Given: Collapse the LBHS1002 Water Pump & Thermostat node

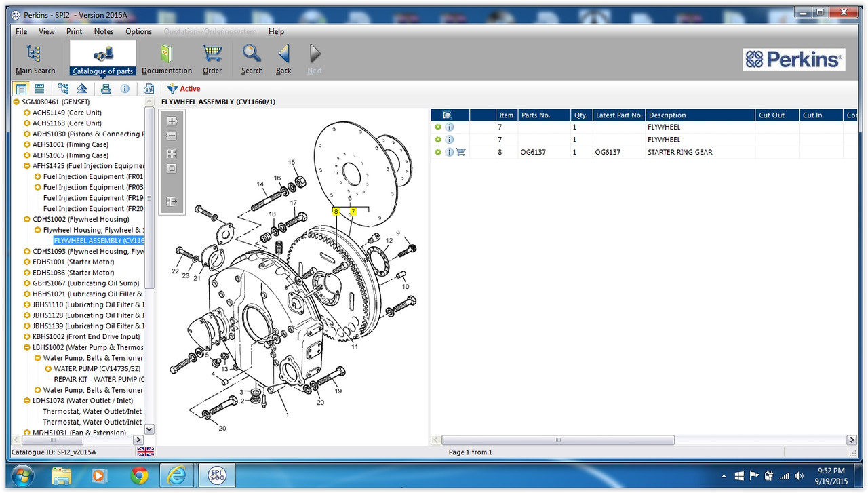Looking at the screenshot, I should (27, 348).
